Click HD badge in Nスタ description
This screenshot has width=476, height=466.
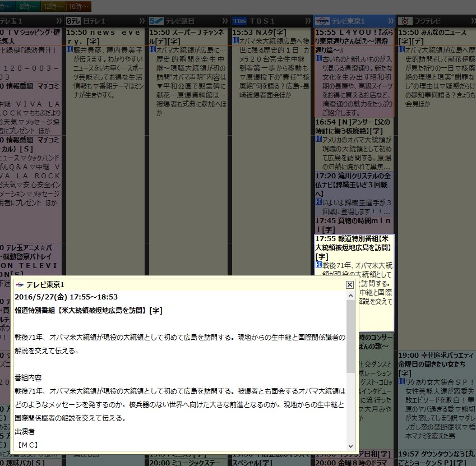[x=235, y=40]
